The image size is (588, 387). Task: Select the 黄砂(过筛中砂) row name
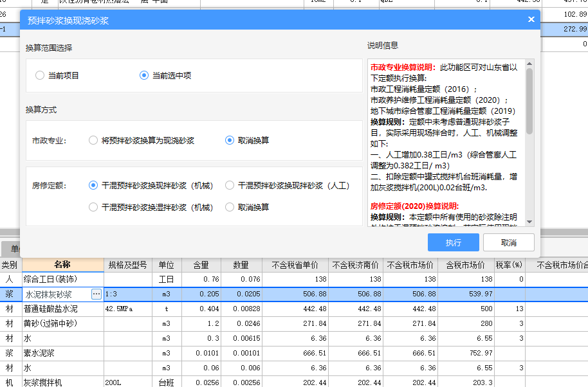[63, 324]
